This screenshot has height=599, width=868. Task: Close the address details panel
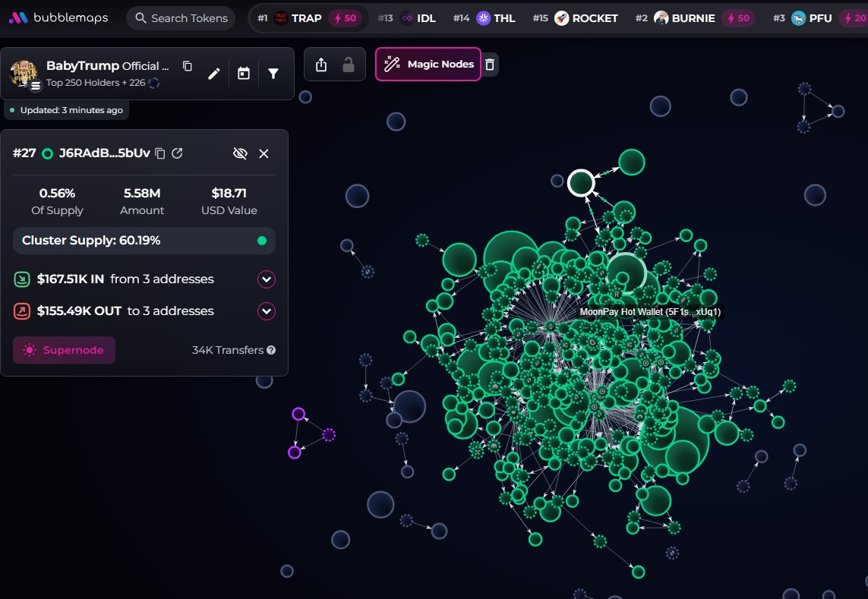tap(264, 153)
